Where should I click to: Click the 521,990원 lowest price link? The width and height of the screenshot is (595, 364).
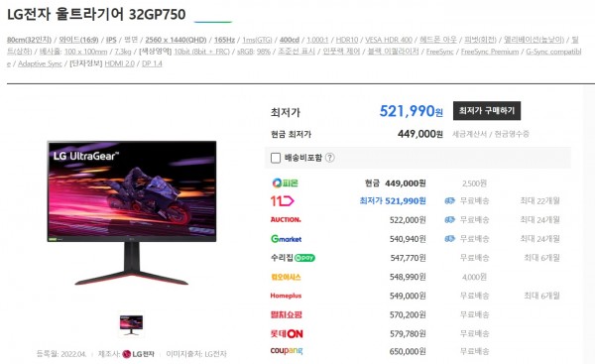coord(412,111)
